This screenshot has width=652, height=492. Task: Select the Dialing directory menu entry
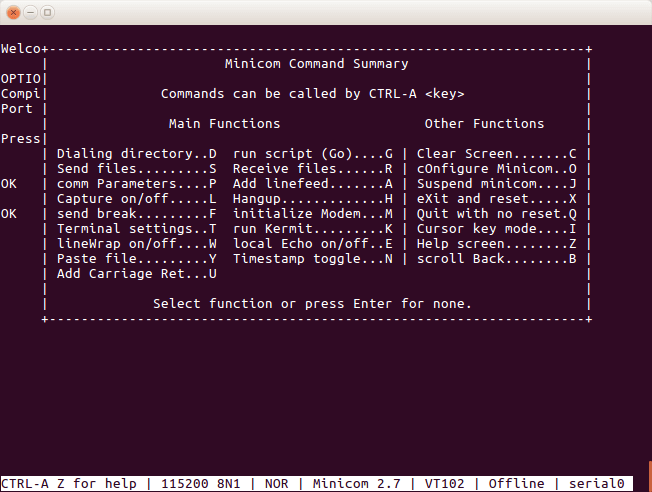tap(137, 154)
